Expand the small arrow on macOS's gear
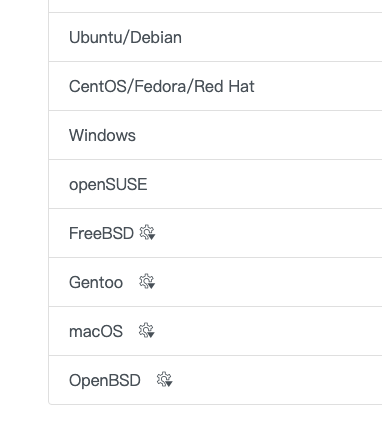The width and height of the screenshot is (382, 432). coord(151,335)
